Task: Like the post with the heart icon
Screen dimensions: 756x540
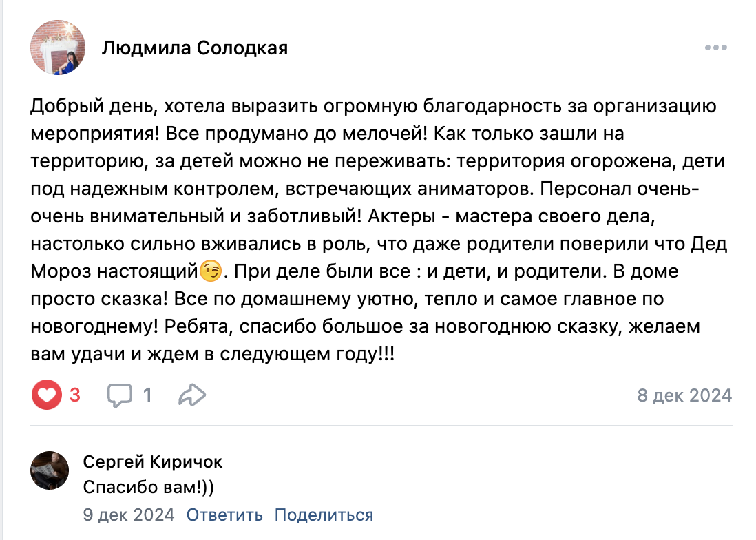Action: click(x=46, y=395)
